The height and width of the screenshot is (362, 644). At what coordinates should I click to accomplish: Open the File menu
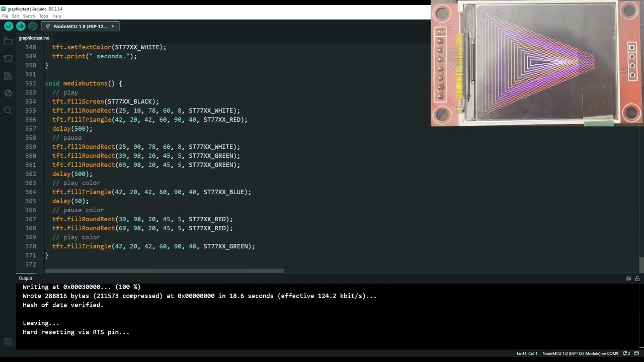(x=5, y=16)
